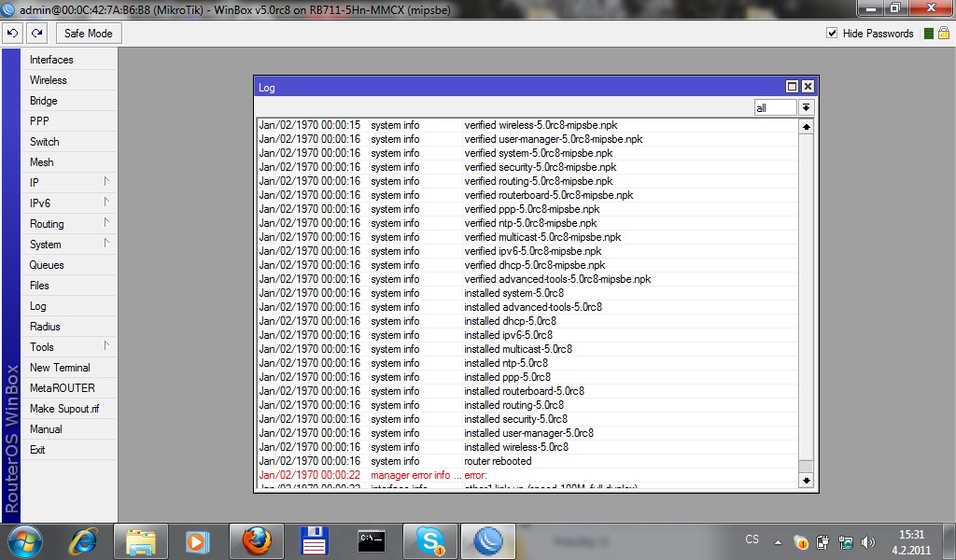
Task: Click the padlock icon in the toolbar
Action: 943,33
